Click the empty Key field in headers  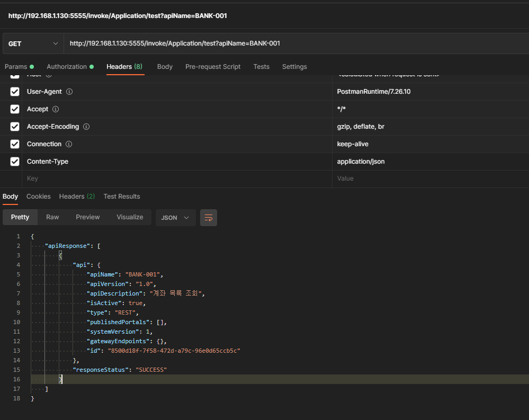[x=175, y=178]
